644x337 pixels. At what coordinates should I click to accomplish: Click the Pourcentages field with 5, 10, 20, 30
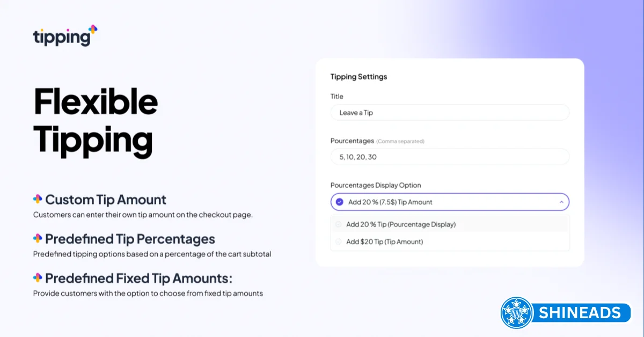point(450,157)
